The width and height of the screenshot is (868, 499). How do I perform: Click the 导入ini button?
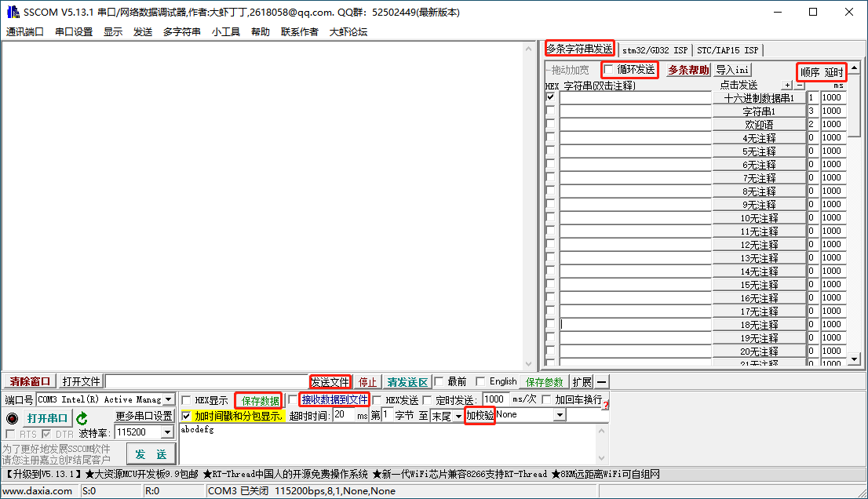(731, 70)
